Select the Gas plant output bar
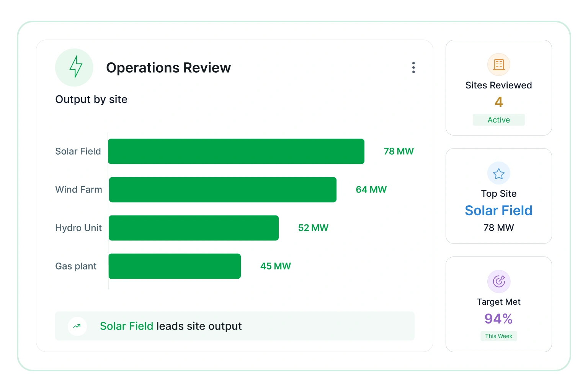The height and width of the screenshot is (392, 588). [175, 266]
